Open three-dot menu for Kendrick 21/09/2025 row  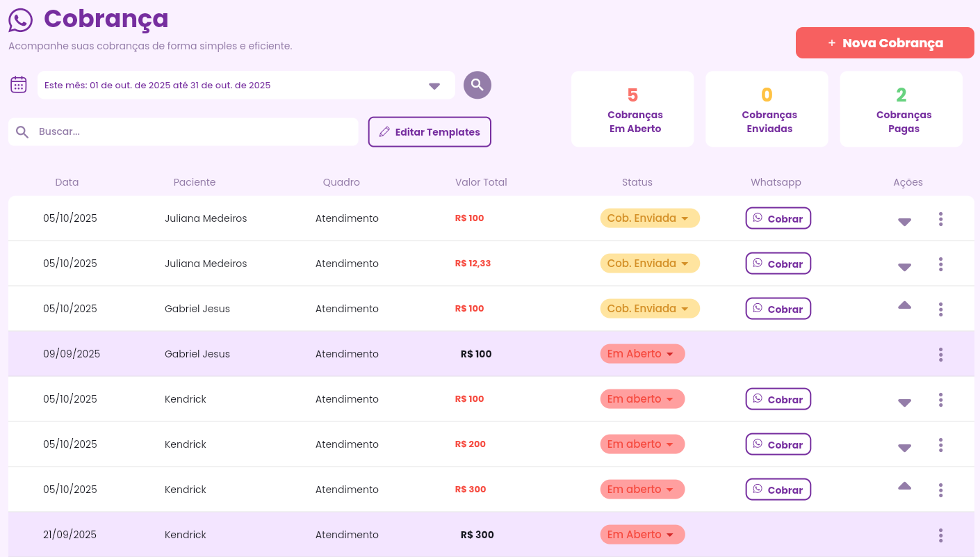940,535
